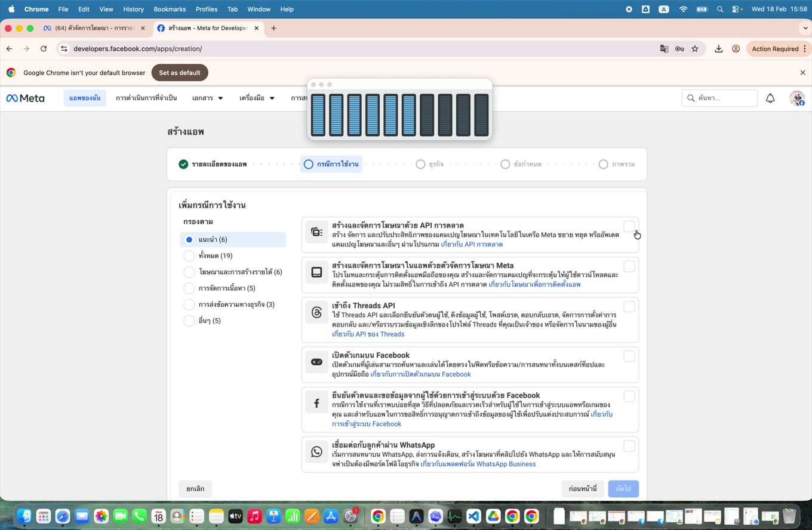Open the Chrome tab search chevron
Image resolution: width=812 pixels, height=530 pixels.
(x=805, y=28)
